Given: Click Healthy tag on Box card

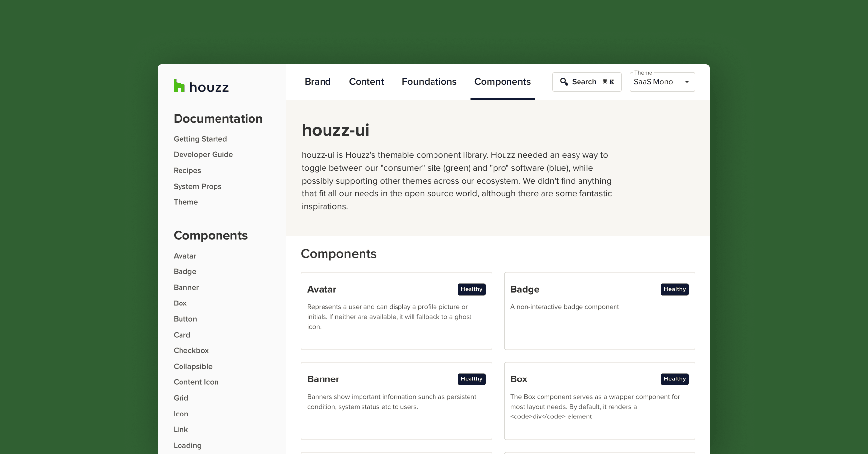Looking at the screenshot, I should point(675,379).
